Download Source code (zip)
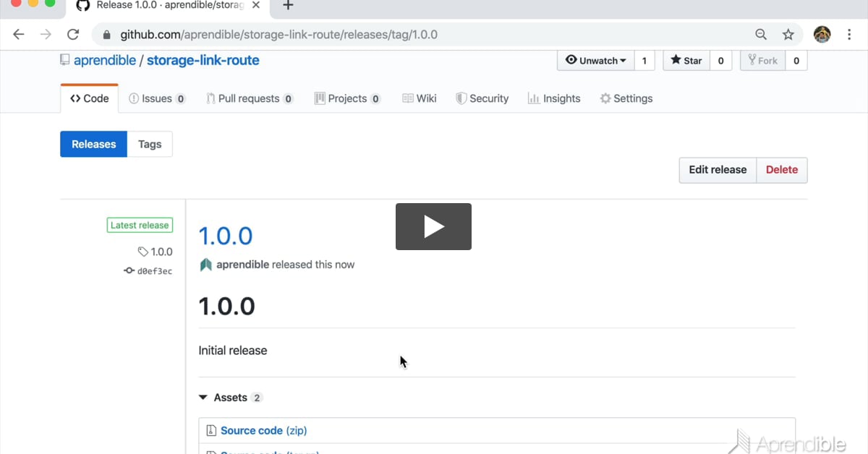Viewport: 868px width, 454px height. (264, 431)
